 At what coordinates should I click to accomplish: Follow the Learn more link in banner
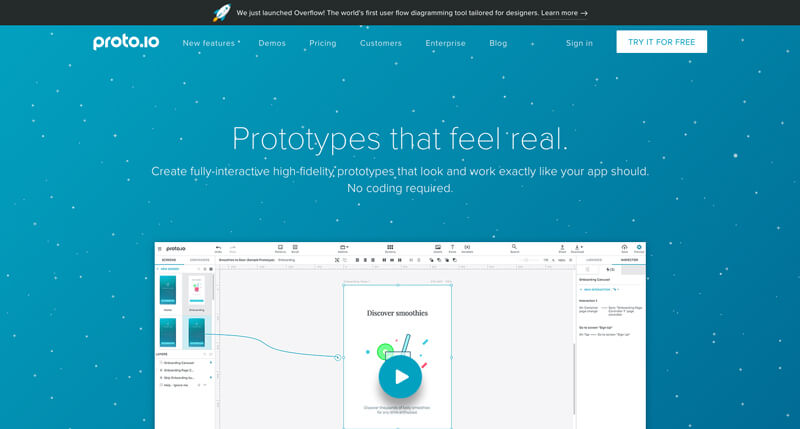click(564, 13)
